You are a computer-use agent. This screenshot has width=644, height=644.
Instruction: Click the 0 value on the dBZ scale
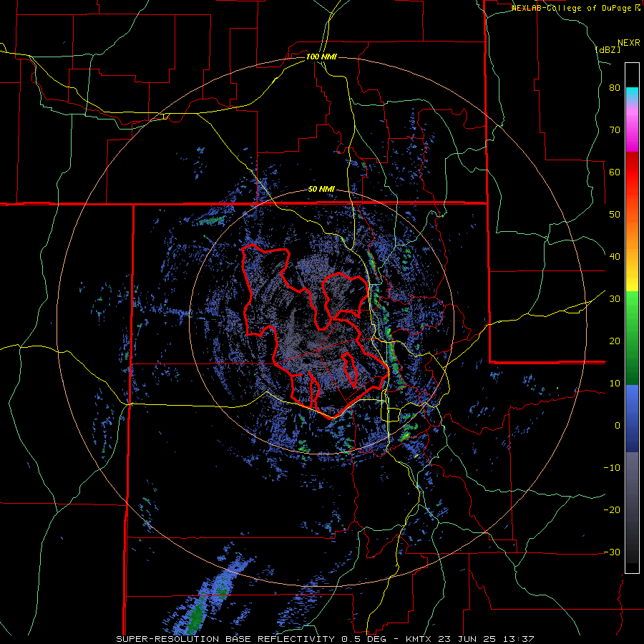[x=618, y=426]
